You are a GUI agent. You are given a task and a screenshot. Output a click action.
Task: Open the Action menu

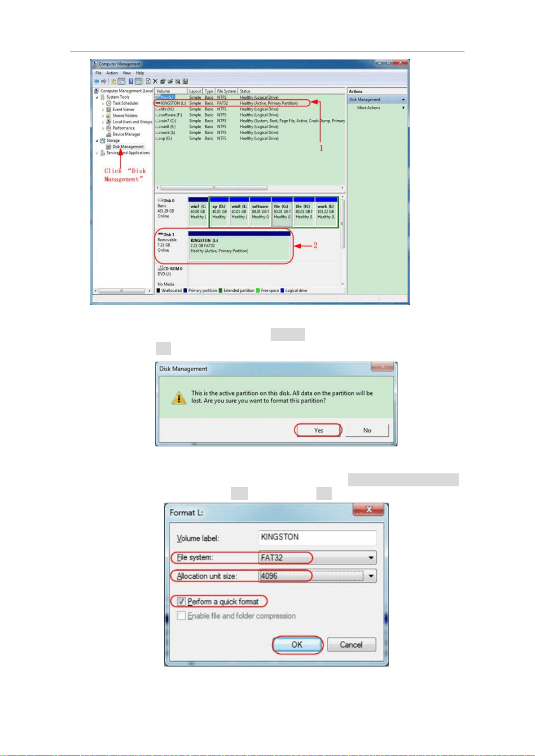pos(112,73)
